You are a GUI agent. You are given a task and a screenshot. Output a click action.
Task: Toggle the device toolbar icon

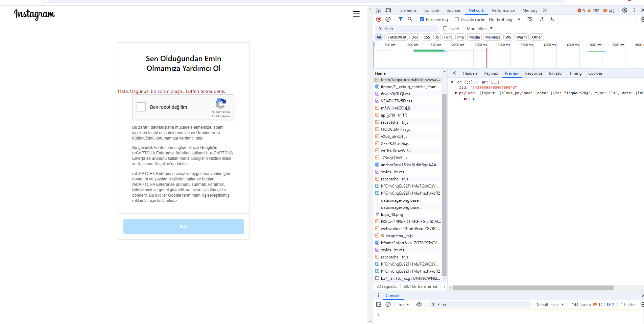point(388,10)
